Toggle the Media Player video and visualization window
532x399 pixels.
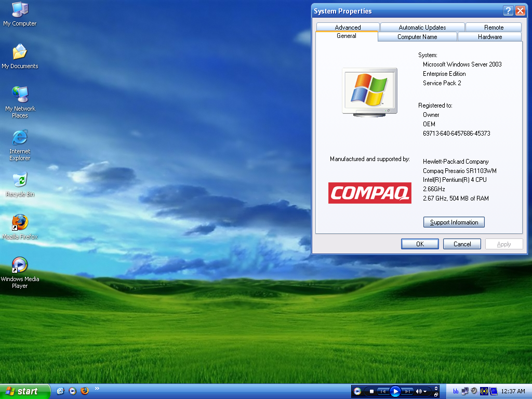pos(436,389)
